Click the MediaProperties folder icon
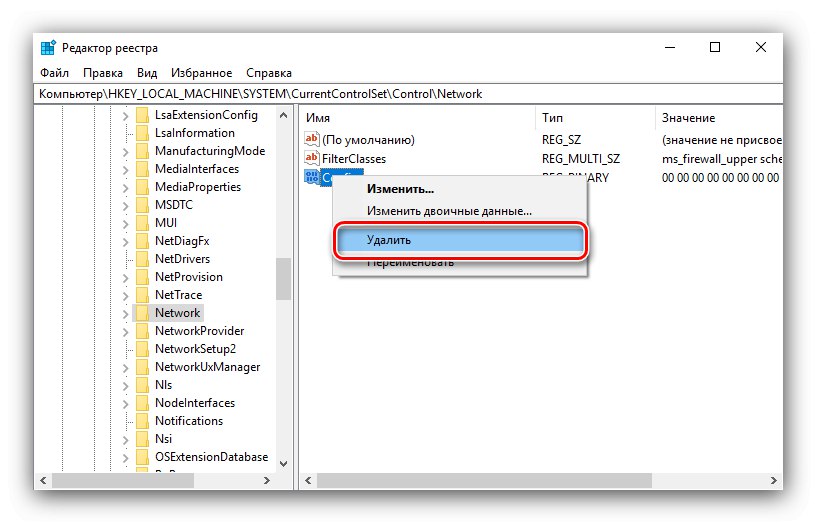This screenshot has width=816, height=523. coord(142,187)
